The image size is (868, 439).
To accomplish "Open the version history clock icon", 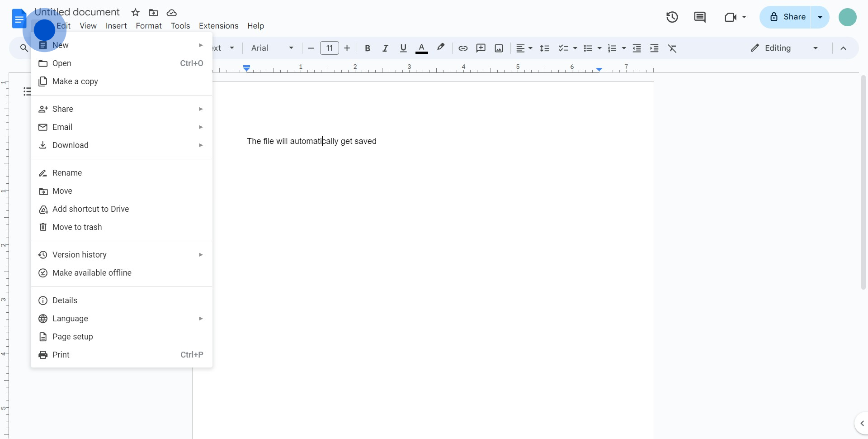I will (672, 17).
